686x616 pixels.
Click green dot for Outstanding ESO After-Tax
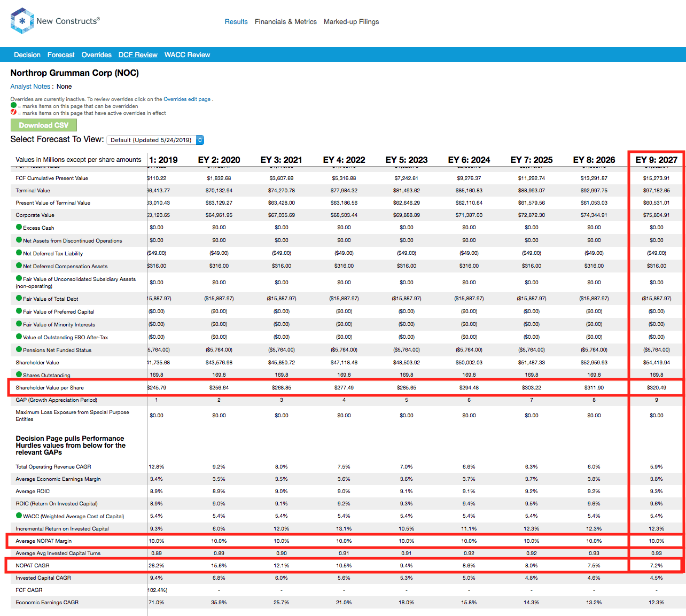pos(19,337)
